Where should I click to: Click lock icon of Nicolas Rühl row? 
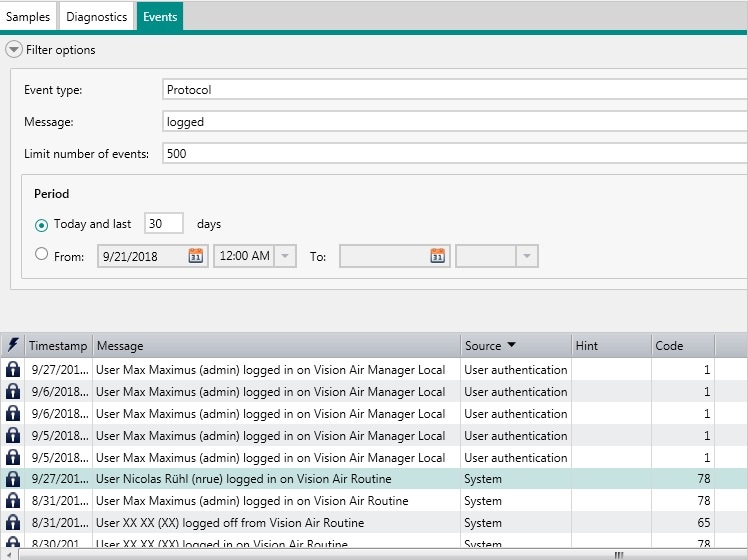point(13,478)
